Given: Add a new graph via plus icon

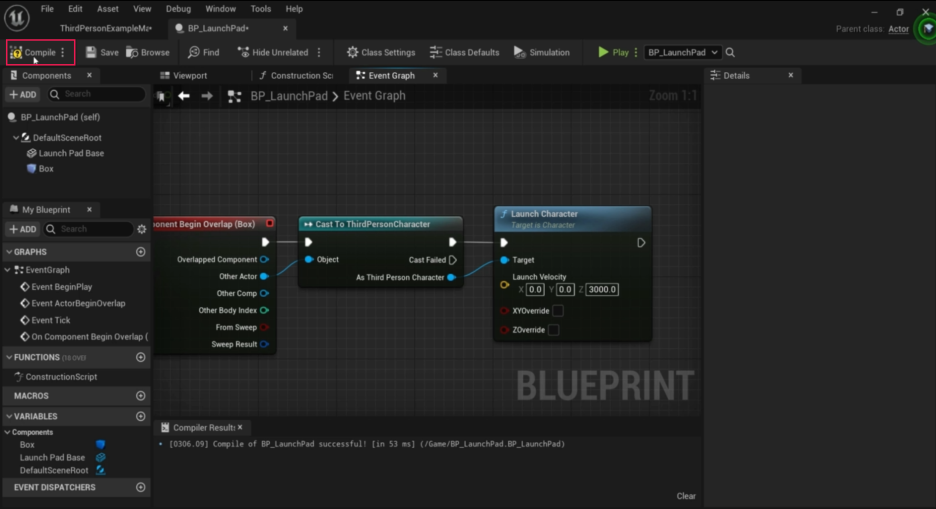Looking at the screenshot, I should (x=141, y=252).
